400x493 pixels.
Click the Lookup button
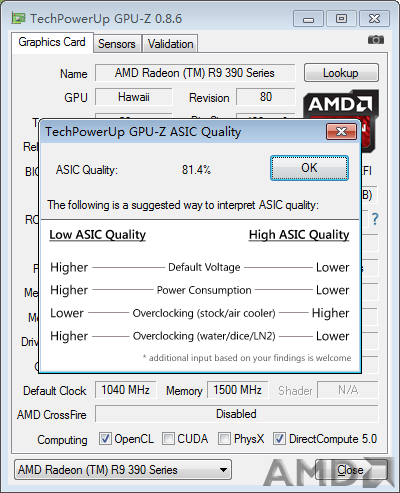341,73
